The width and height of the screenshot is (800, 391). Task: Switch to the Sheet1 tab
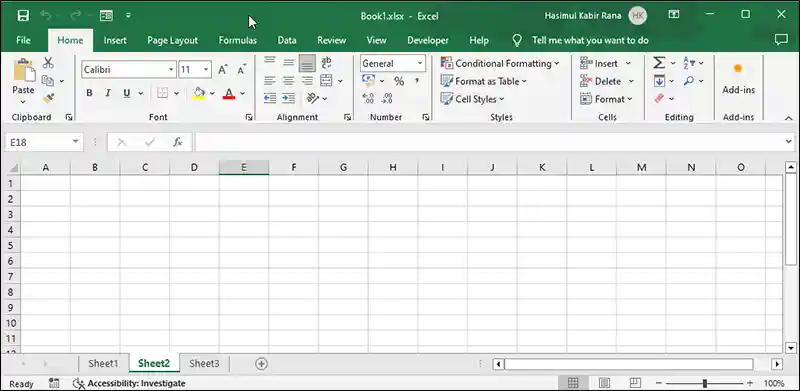[104, 363]
